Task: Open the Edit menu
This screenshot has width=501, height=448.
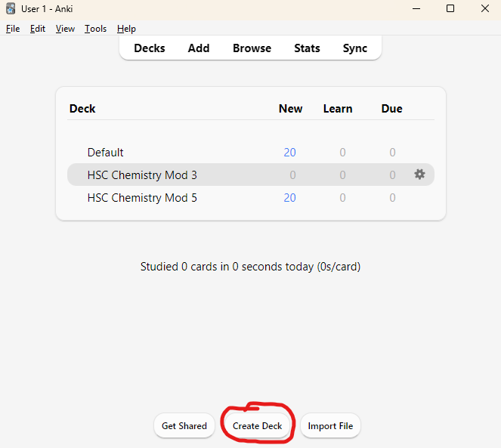Action: tap(38, 29)
